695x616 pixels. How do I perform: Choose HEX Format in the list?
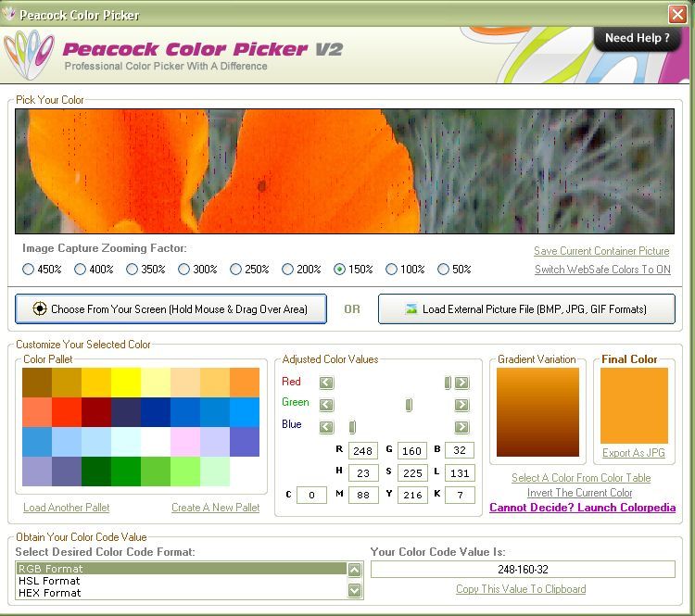click(182, 593)
